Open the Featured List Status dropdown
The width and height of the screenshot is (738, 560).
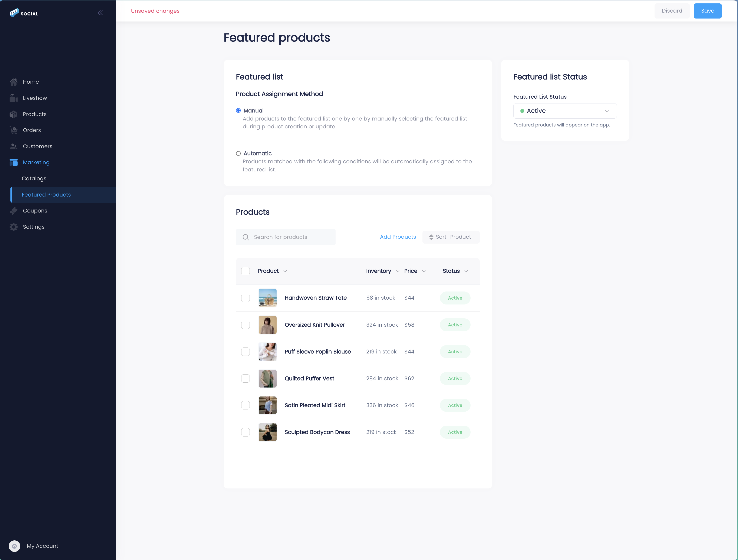pos(565,111)
